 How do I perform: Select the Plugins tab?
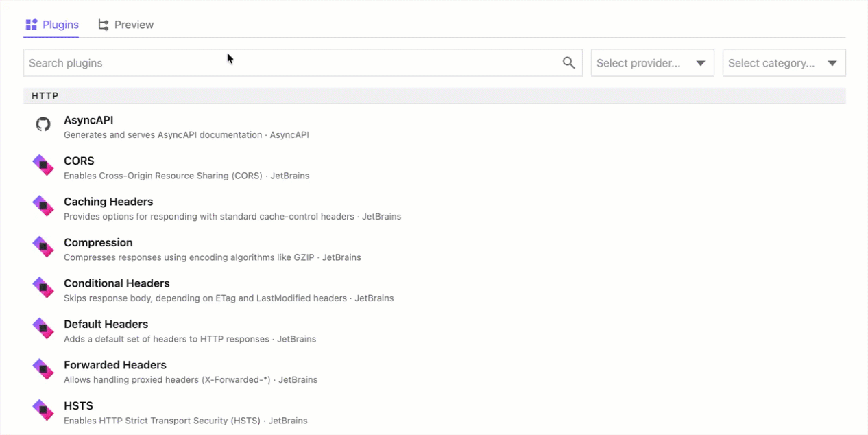click(x=52, y=25)
